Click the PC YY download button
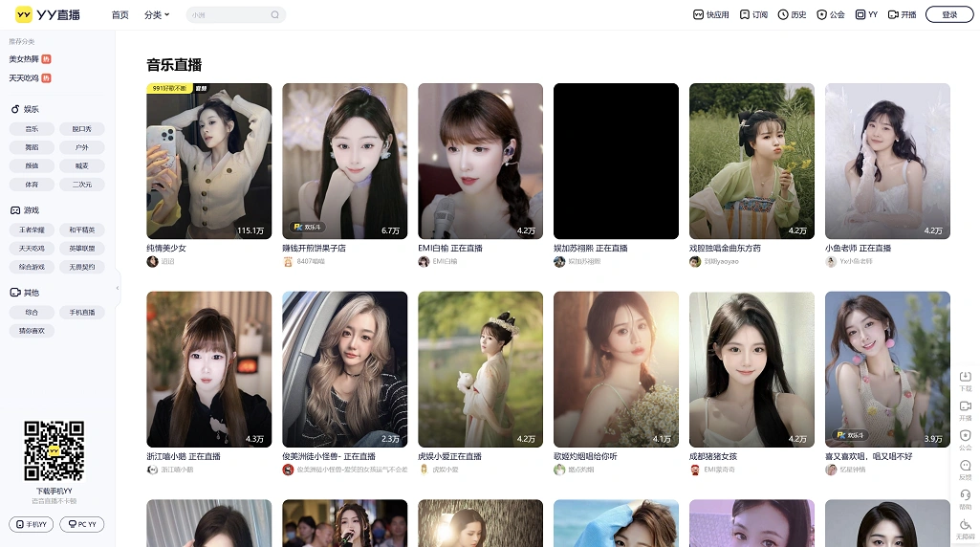Viewport: 980px width, 547px height. (x=81, y=524)
